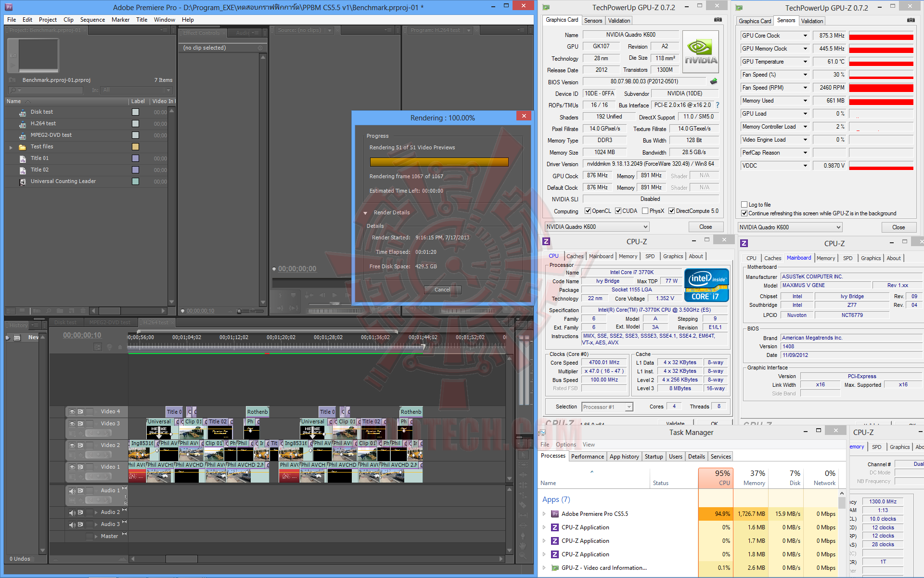Click the GPU-Z screenshot camera icon in Graphics Card window
The image size is (924, 578).
pos(718,20)
